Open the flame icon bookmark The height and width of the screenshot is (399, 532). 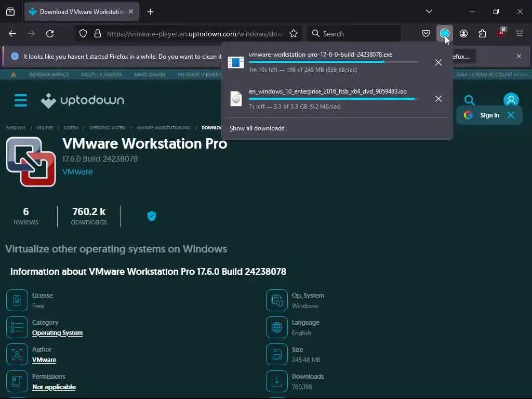pyautogui.click(x=13, y=74)
